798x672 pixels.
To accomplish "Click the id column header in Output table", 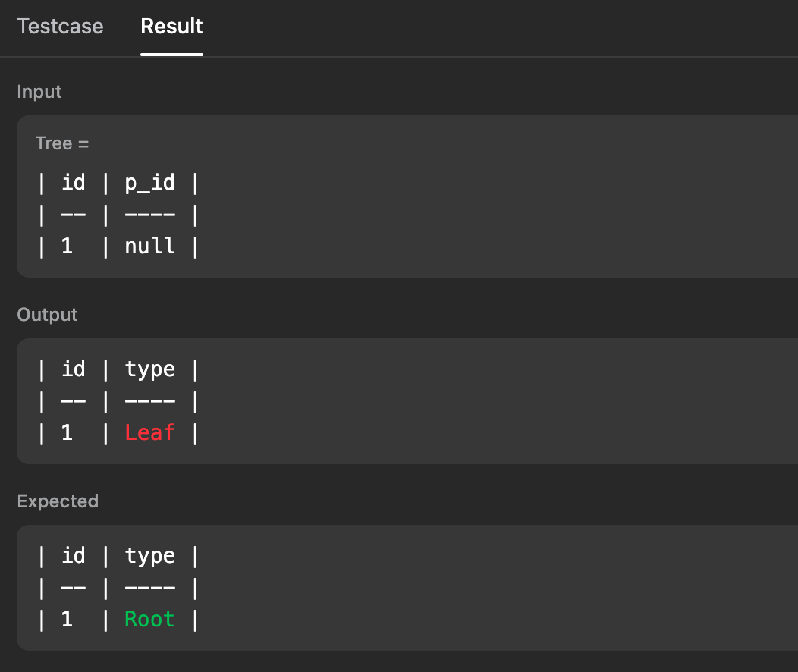I will 73,369.
